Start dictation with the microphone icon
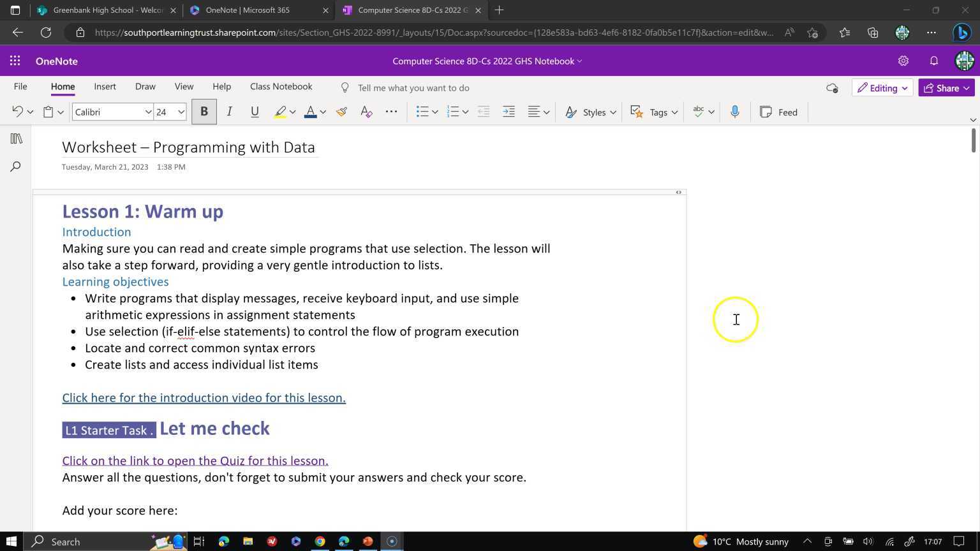The image size is (980, 551). [735, 112]
